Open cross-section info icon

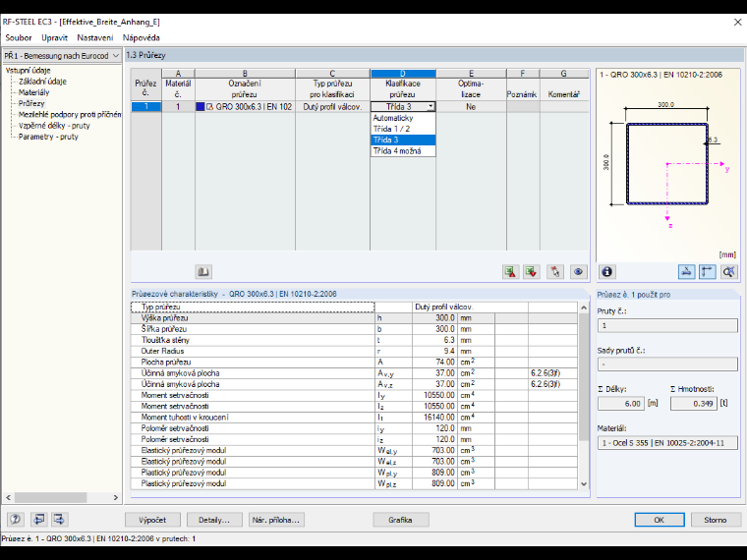607,272
